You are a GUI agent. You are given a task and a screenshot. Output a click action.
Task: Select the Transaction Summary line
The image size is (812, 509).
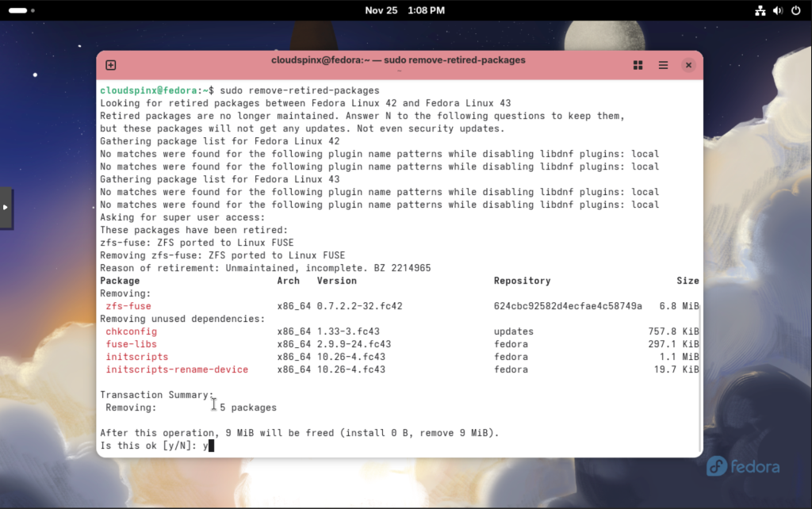point(155,394)
